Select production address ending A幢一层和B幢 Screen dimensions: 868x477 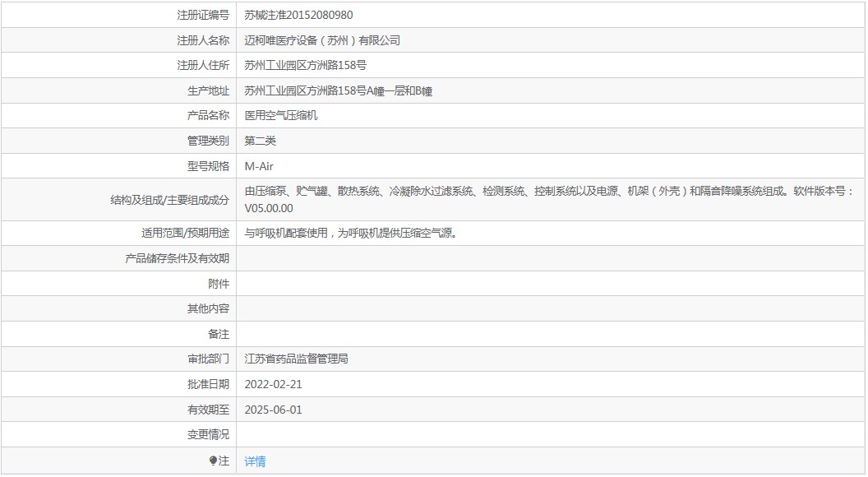338,90
